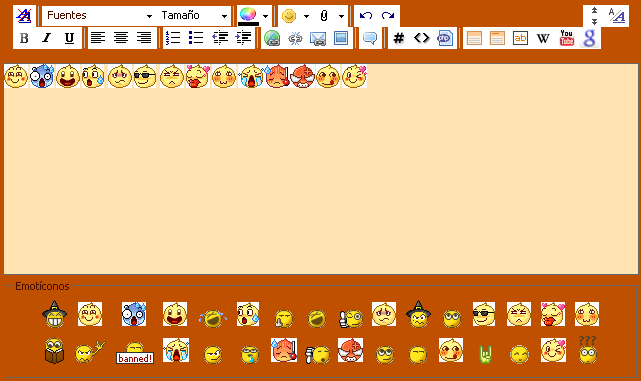Click the rainbow text color picker
The image size is (641, 381).
tap(248, 16)
